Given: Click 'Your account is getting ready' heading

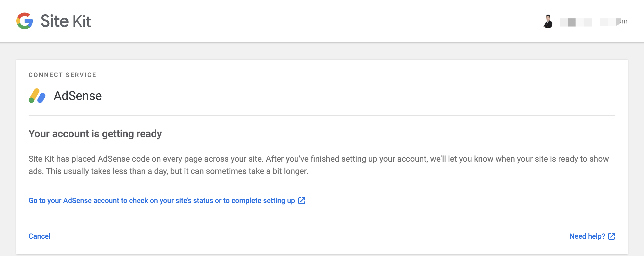Looking at the screenshot, I should pos(95,134).
